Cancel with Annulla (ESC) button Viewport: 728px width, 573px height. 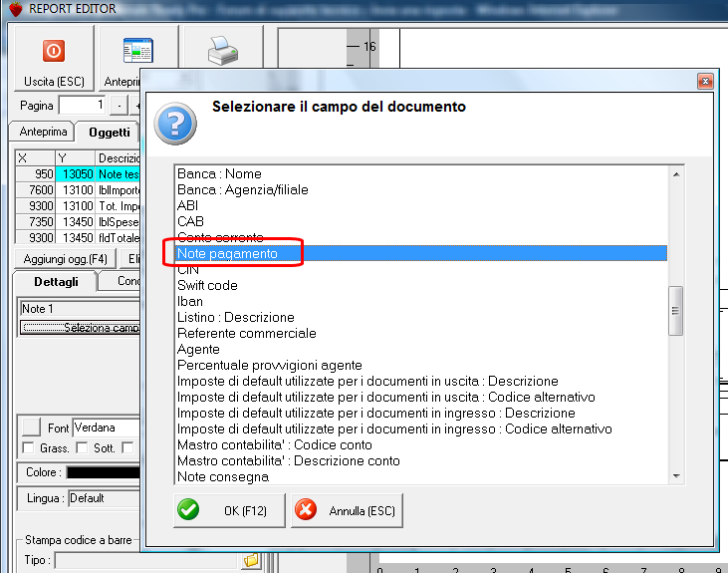pyautogui.click(x=347, y=510)
